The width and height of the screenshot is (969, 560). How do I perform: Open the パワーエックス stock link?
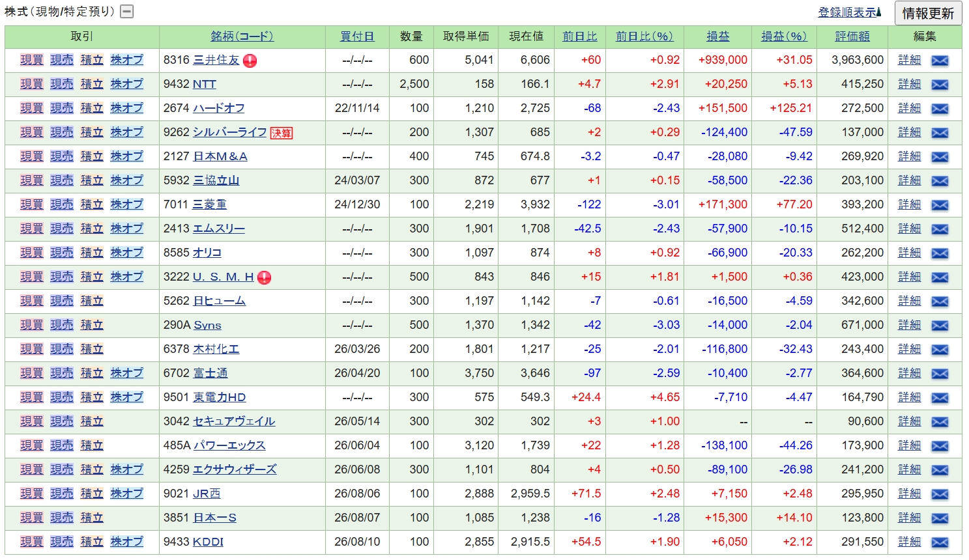(229, 445)
